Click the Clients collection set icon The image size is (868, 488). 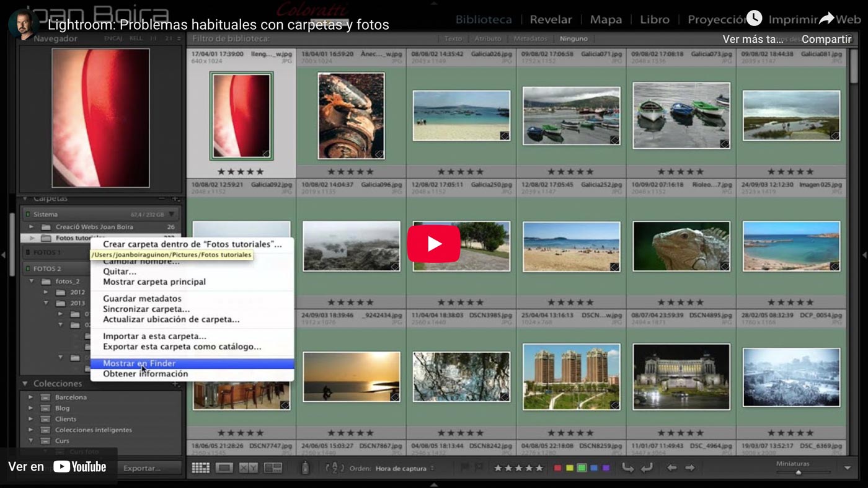click(45, 419)
